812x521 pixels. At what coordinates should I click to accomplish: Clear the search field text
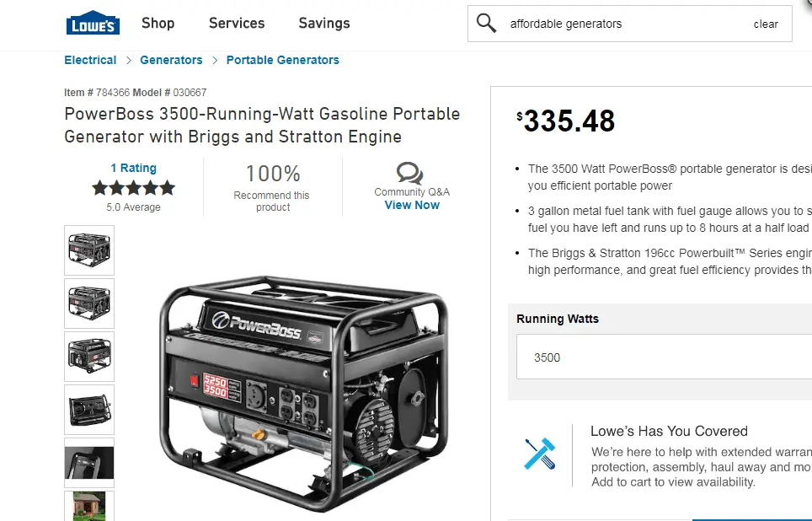pos(766,24)
